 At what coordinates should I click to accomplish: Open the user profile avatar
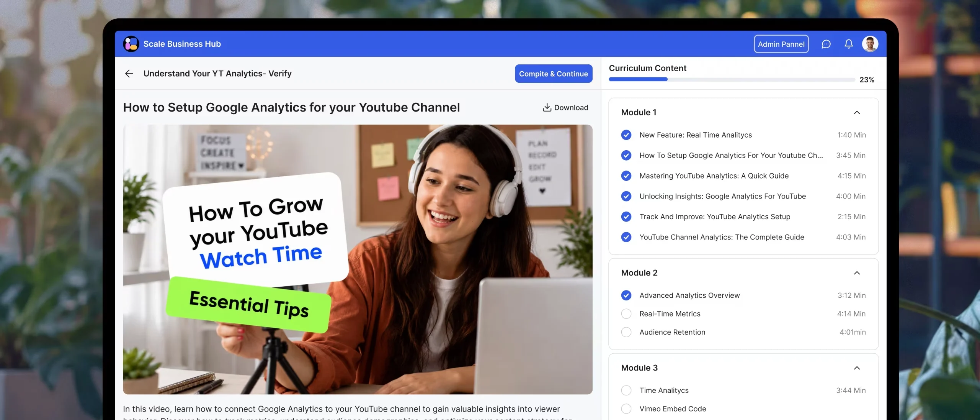[x=870, y=44]
